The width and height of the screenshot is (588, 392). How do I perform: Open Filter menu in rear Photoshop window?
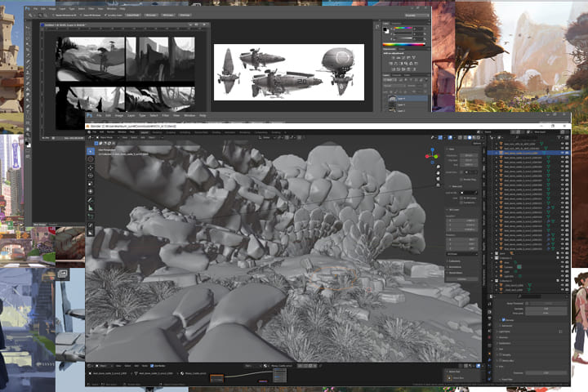[91, 9]
